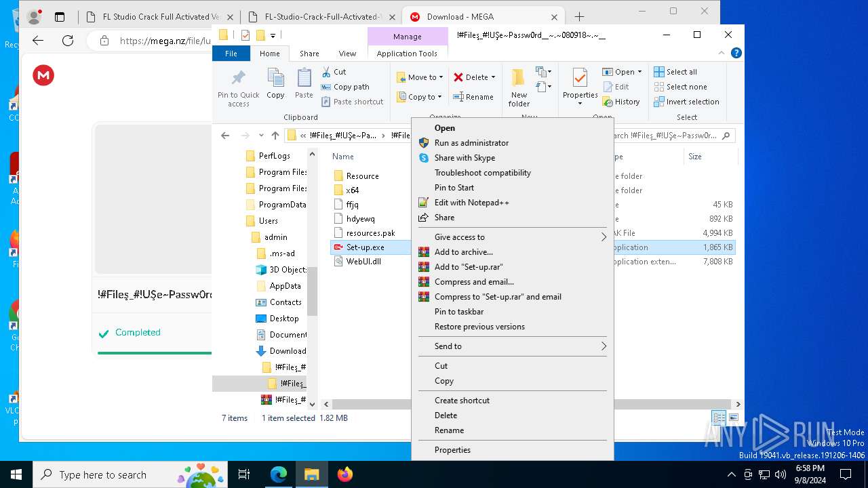Switch to details view button

coord(719,418)
